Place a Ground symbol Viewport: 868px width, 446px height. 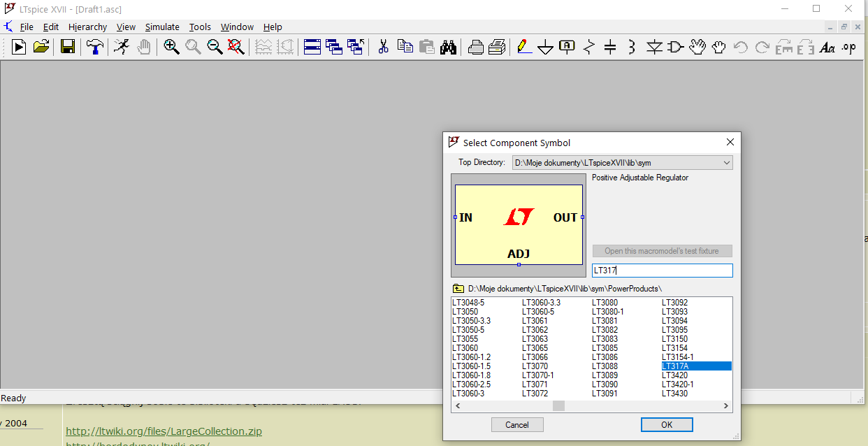pos(546,47)
